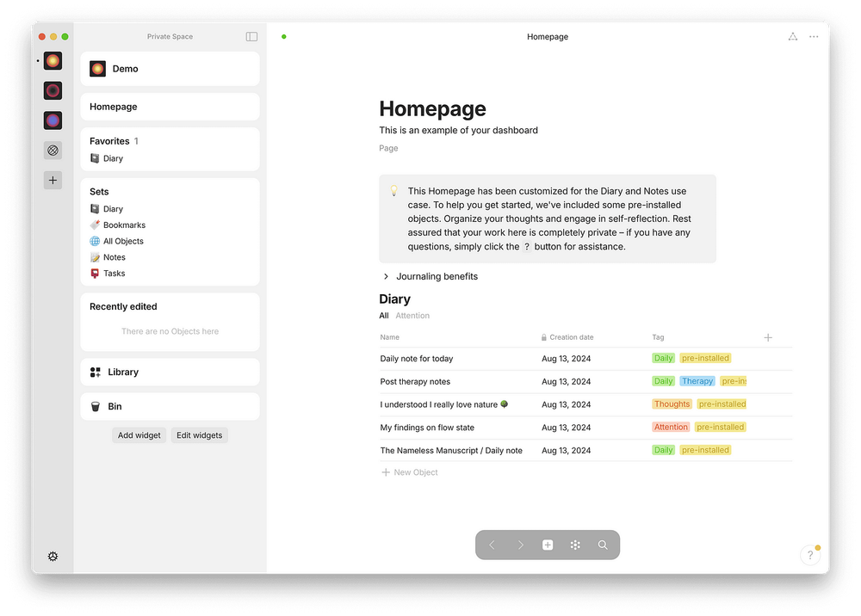Click the green Daily tag on the first row
Viewport: 861px width, 616px height.
pyautogui.click(x=663, y=358)
